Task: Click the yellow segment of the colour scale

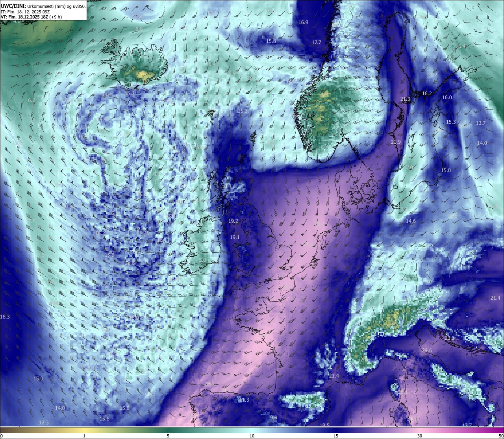Action: tap(84, 430)
